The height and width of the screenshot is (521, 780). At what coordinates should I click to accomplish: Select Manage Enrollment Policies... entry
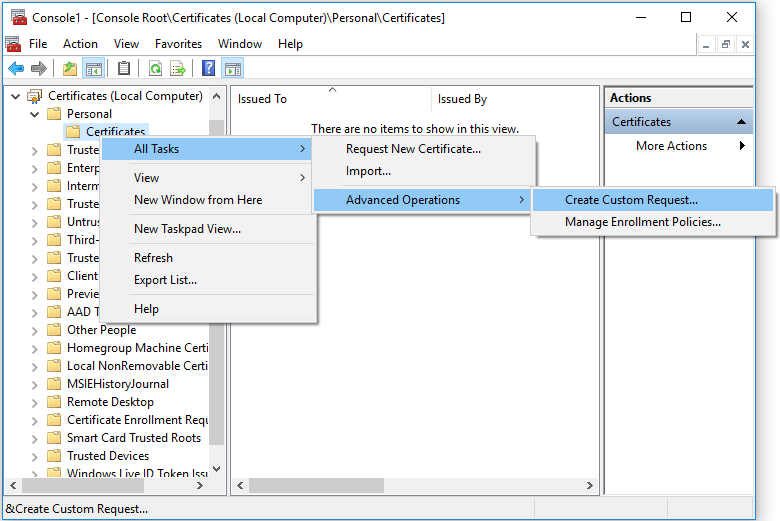653,222
